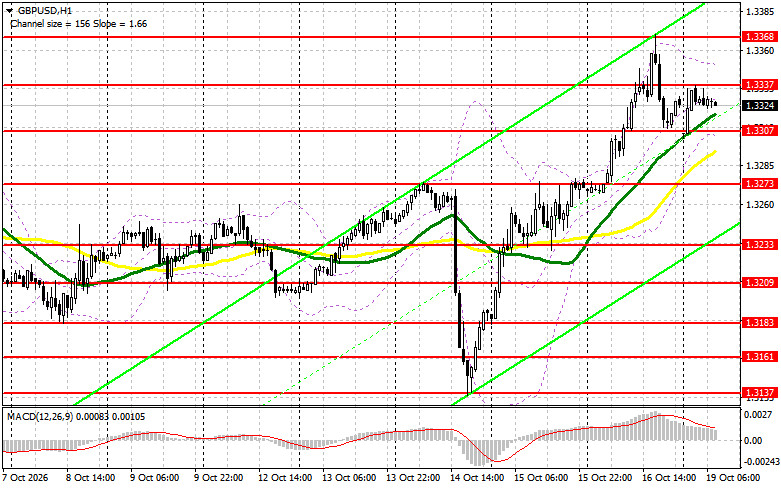Click the MACD scale value 0.0027
This screenshot has width=781, height=489.
(760, 414)
